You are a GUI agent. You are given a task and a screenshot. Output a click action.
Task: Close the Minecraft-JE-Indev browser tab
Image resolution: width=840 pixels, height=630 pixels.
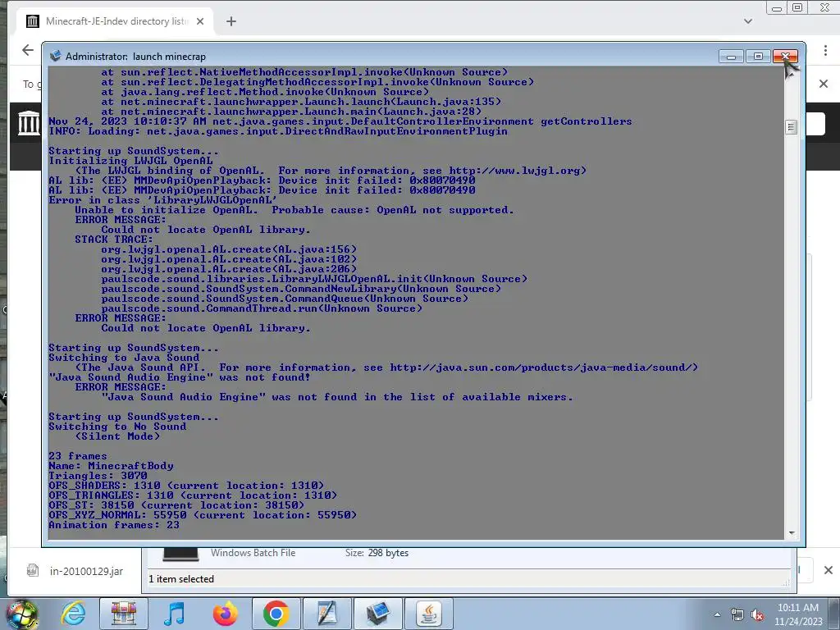click(x=200, y=21)
